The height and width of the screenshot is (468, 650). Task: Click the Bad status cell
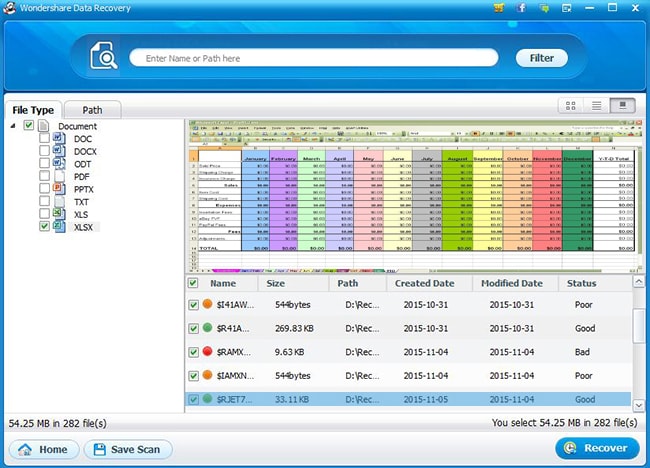point(582,352)
